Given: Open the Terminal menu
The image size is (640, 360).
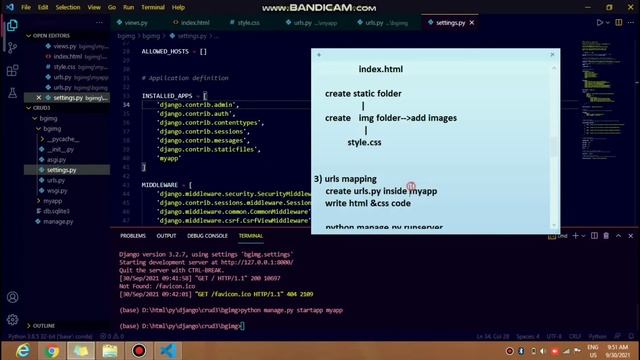Looking at the screenshot, I should pyautogui.click(x=153, y=7).
